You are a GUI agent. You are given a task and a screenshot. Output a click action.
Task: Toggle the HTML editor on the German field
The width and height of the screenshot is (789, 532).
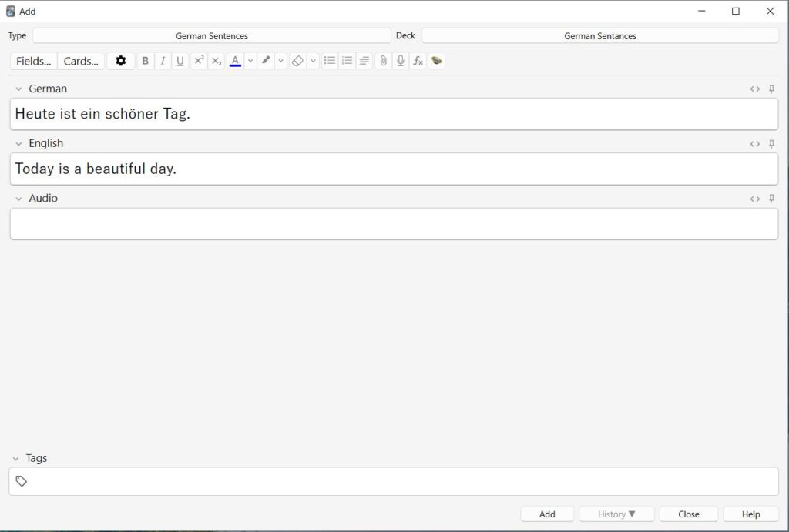pyautogui.click(x=754, y=89)
